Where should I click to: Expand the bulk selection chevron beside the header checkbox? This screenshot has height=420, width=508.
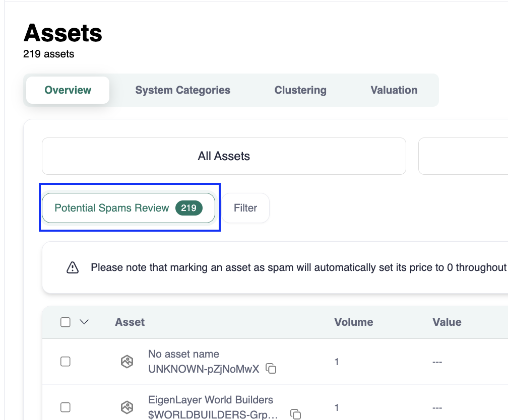(84, 322)
